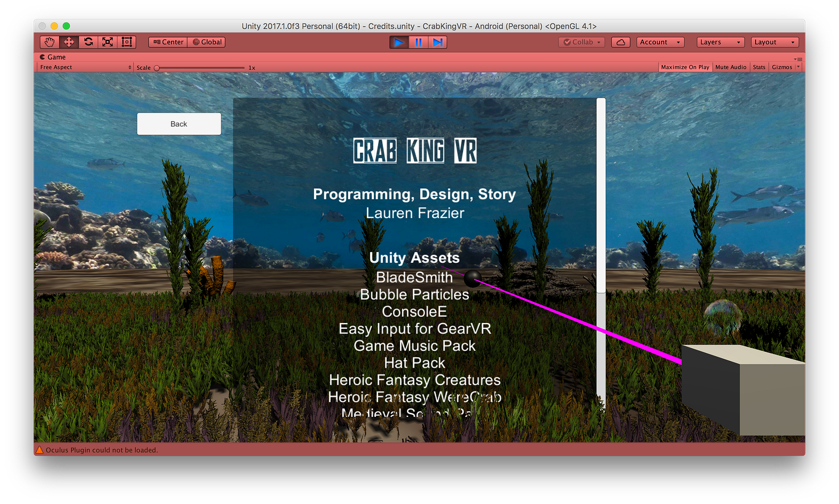Open the cloud Services button

click(621, 42)
